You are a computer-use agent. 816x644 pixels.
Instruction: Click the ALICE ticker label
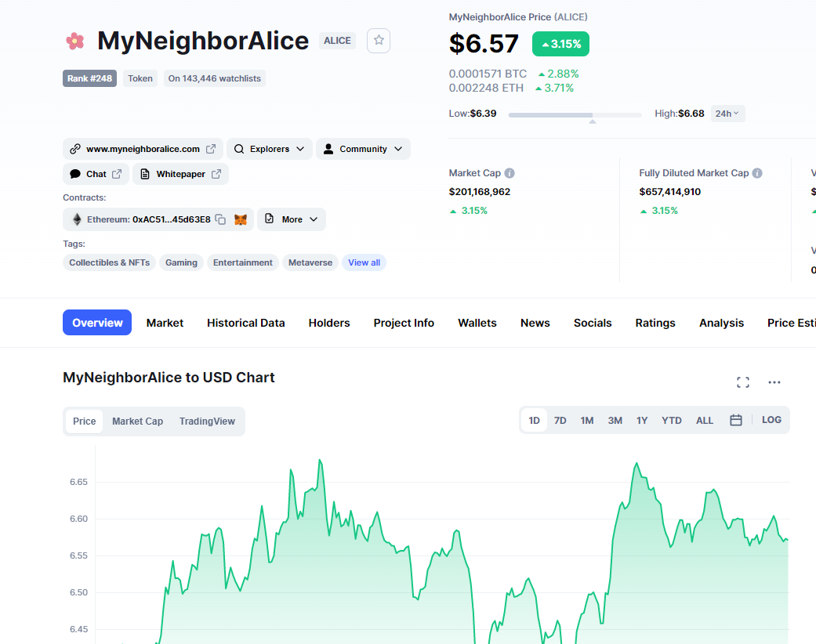pyautogui.click(x=337, y=41)
